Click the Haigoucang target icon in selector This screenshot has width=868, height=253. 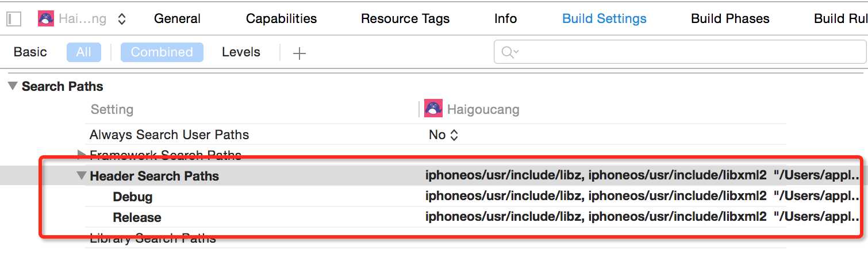[x=46, y=19]
